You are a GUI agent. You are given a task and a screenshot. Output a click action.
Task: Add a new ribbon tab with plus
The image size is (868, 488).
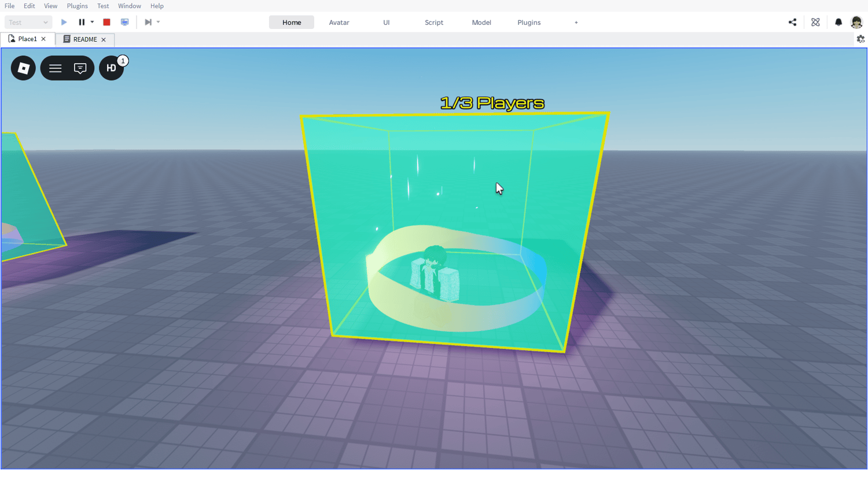pyautogui.click(x=576, y=23)
